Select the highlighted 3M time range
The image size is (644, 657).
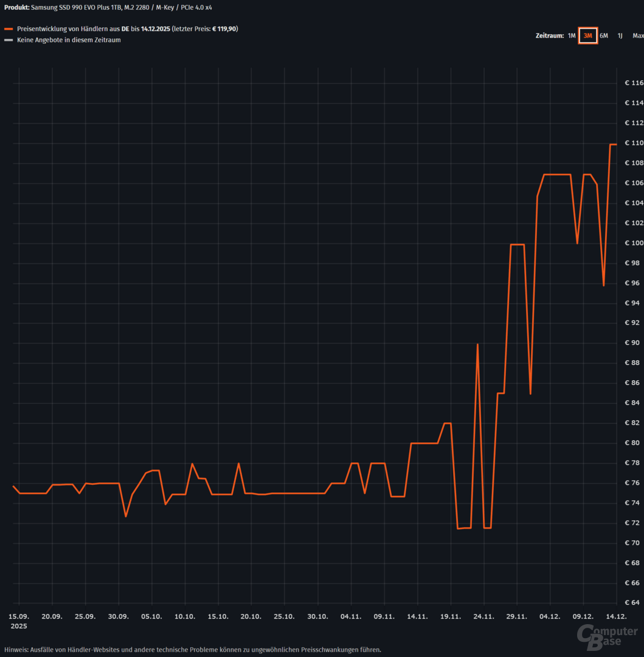click(x=587, y=36)
